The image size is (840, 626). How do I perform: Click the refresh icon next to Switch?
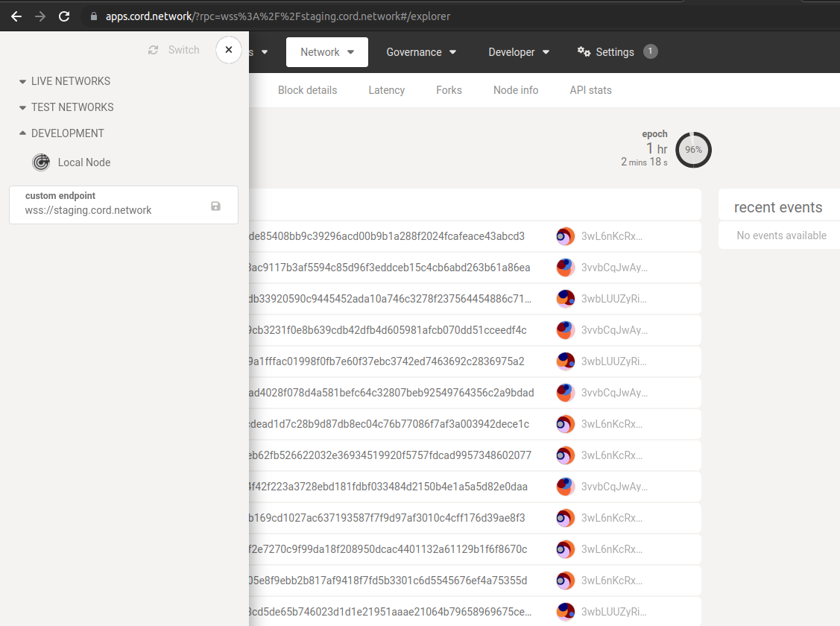(153, 50)
